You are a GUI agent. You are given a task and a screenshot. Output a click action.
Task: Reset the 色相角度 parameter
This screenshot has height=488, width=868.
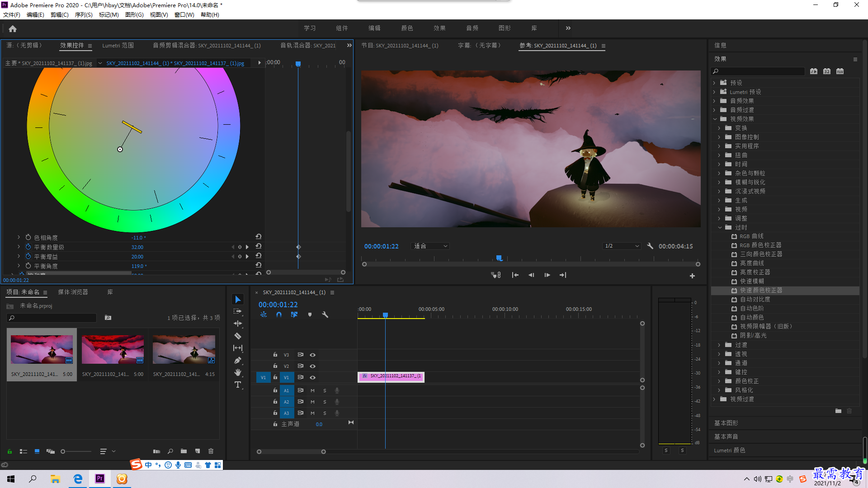(259, 236)
